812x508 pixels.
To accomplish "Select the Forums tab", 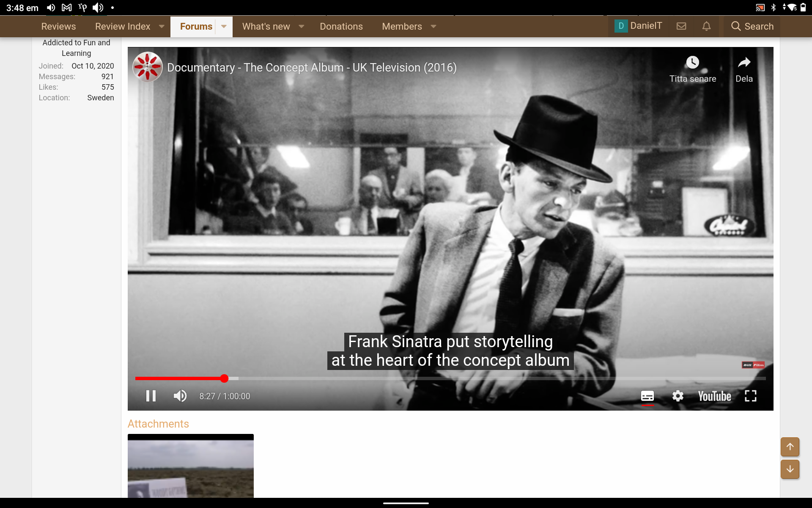I will [196, 26].
